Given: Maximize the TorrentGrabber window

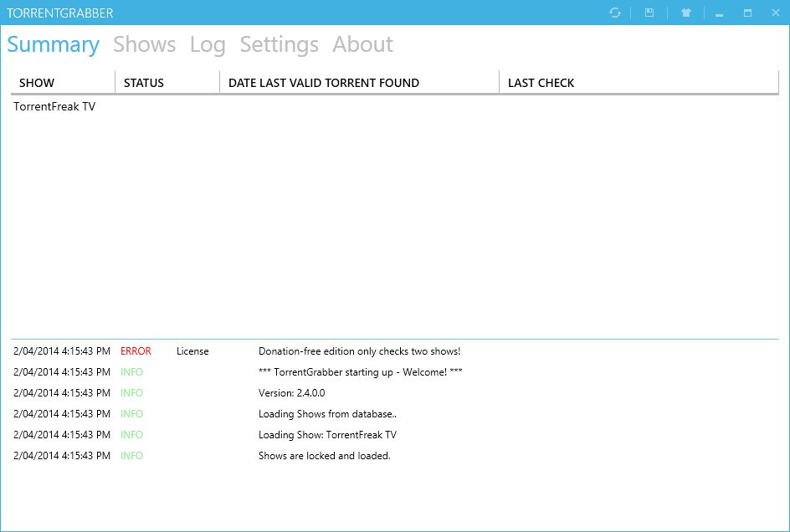Looking at the screenshot, I should pyautogui.click(x=747, y=13).
